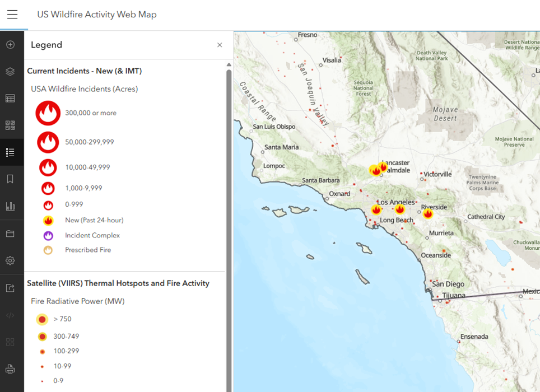
Task: Click the embed code icon
Action: click(x=11, y=315)
